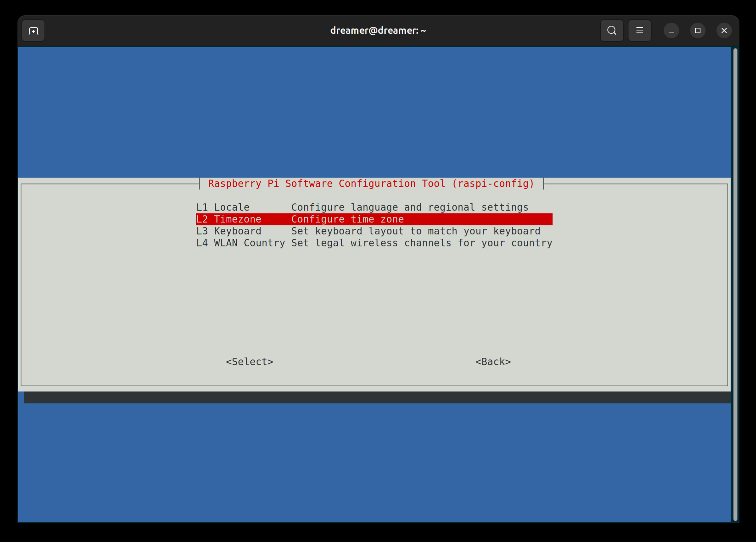Click the dialog border frame
The width and height of the screenshot is (756, 542).
pos(21,284)
